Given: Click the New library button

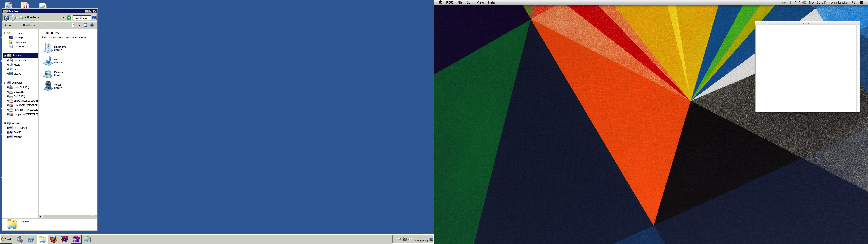Looking at the screenshot, I should (x=29, y=25).
